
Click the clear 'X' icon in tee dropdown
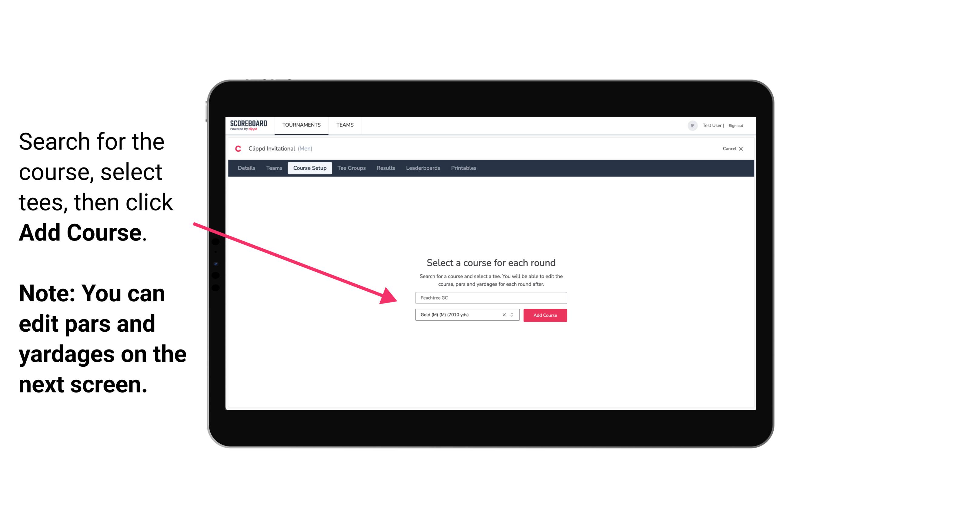click(x=504, y=315)
